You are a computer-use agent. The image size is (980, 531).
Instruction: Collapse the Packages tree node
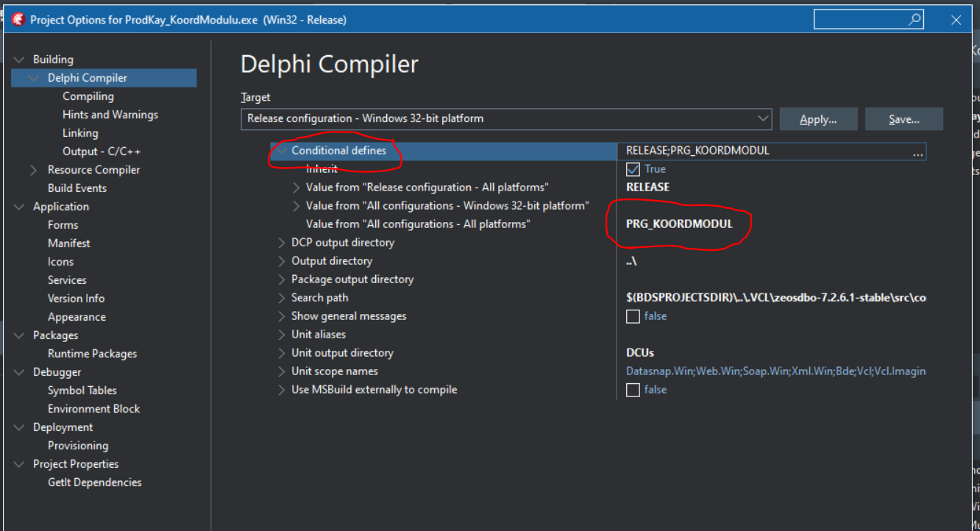19,335
